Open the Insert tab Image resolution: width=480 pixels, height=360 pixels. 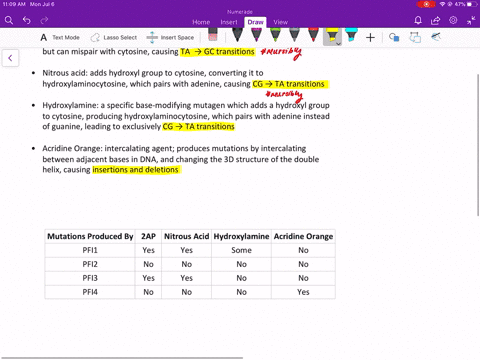tap(229, 22)
